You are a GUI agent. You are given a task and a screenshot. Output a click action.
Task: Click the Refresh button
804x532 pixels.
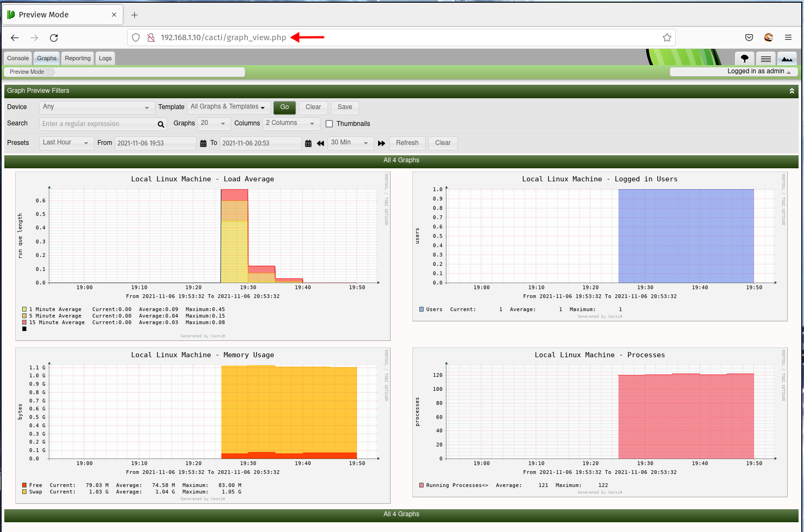point(407,143)
